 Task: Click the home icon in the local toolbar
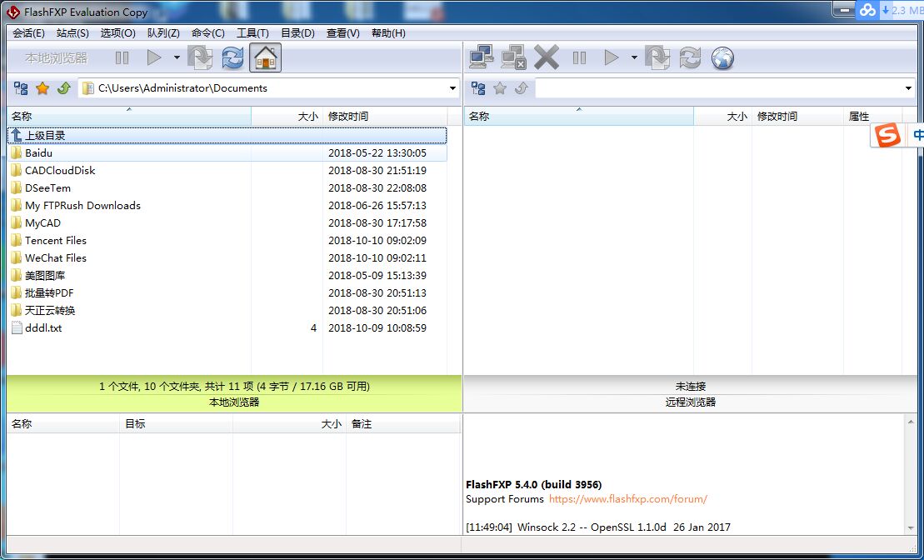[265, 57]
